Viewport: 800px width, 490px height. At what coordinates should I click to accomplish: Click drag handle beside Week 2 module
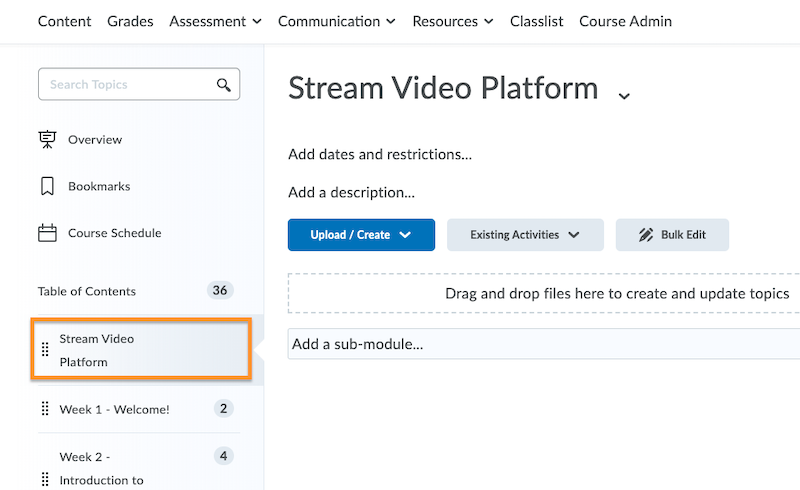pyautogui.click(x=45, y=480)
